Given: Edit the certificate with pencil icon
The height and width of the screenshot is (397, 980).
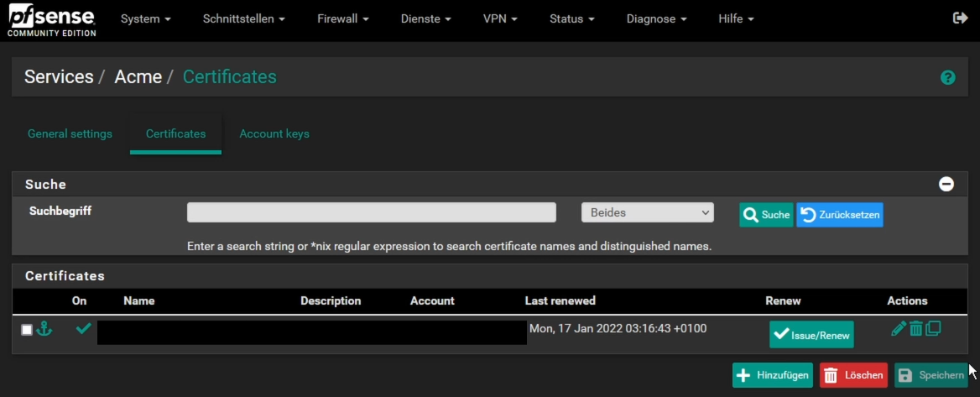Looking at the screenshot, I should (898, 328).
